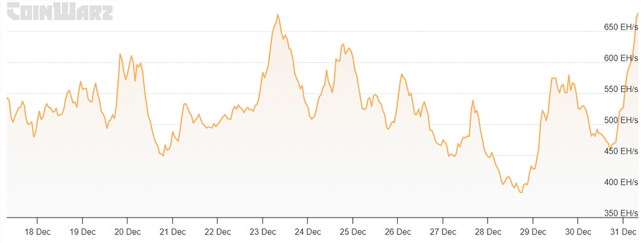Click the 450 EH/s y-axis label
The image size is (644, 243).
pos(621,152)
